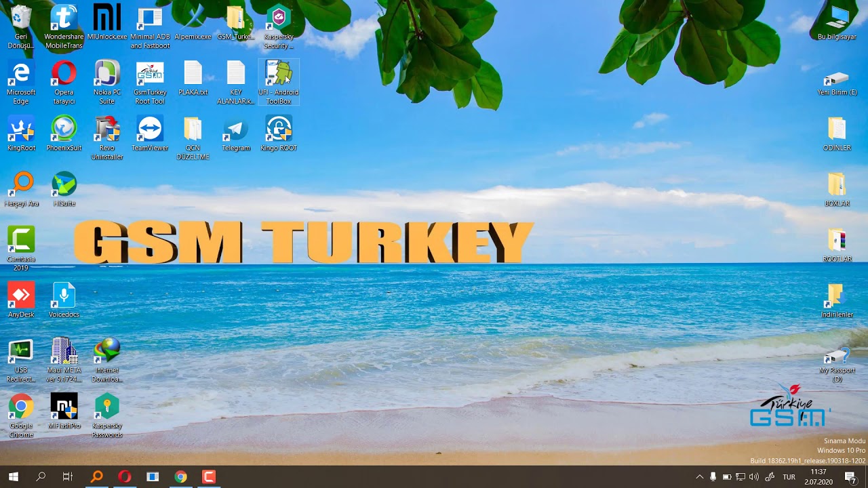Viewport: 868px width, 488px height.
Task: Open the volume control in tray
Action: click(753, 476)
